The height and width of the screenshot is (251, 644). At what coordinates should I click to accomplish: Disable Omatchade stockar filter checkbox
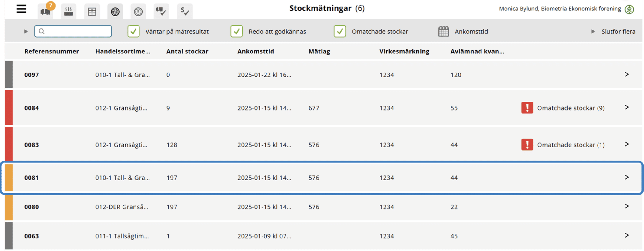tap(340, 32)
